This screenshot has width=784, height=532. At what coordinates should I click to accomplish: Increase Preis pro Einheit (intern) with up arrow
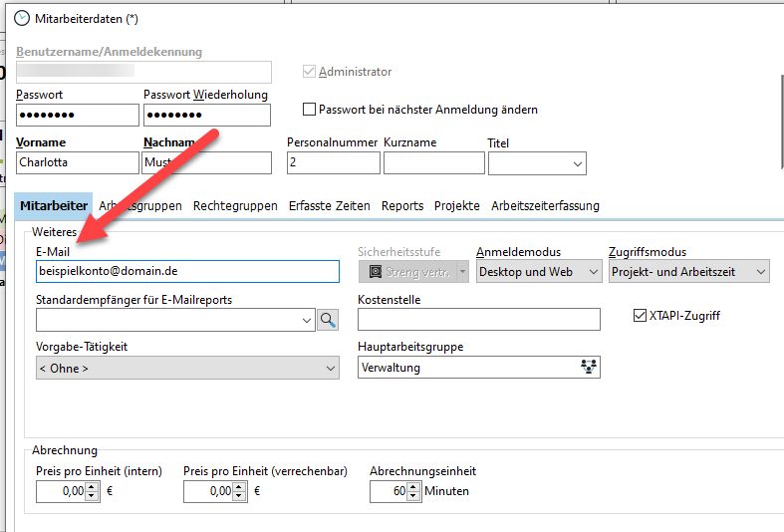coord(93,486)
